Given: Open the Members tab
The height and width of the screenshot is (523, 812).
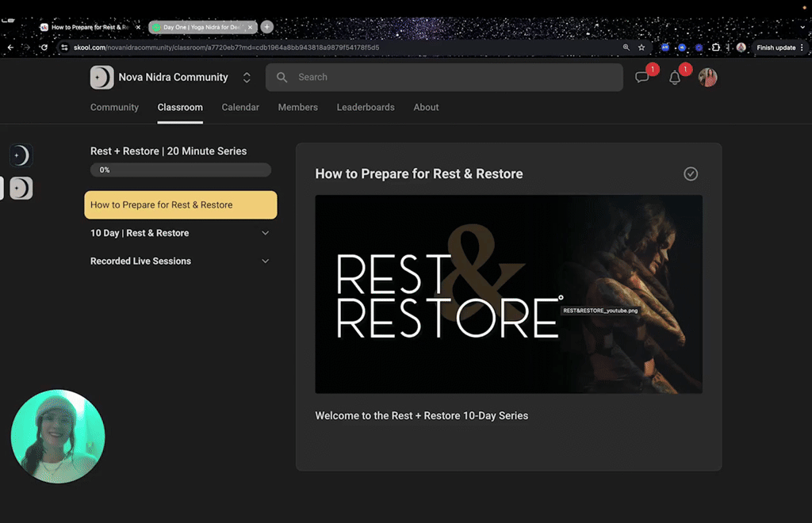Looking at the screenshot, I should [298, 107].
